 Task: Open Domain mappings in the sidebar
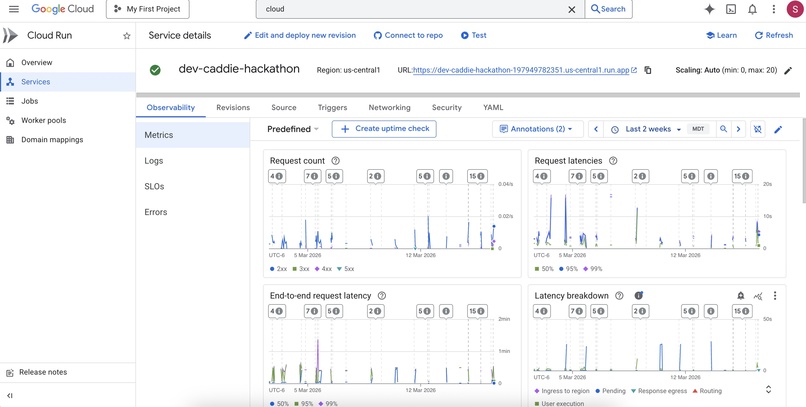[68, 140]
